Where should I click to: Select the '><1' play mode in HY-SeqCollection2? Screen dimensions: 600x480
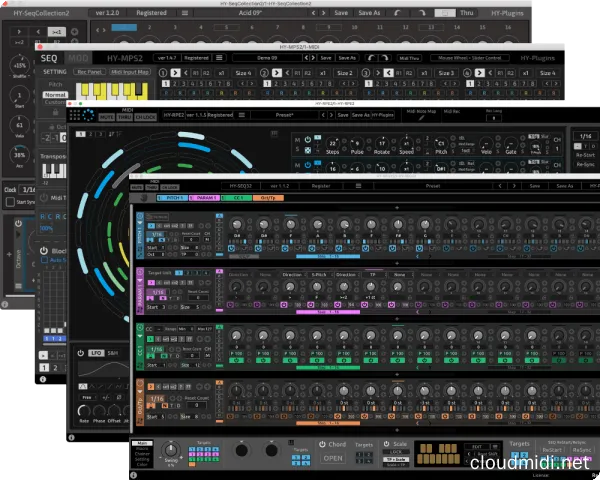click(x=57, y=32)
